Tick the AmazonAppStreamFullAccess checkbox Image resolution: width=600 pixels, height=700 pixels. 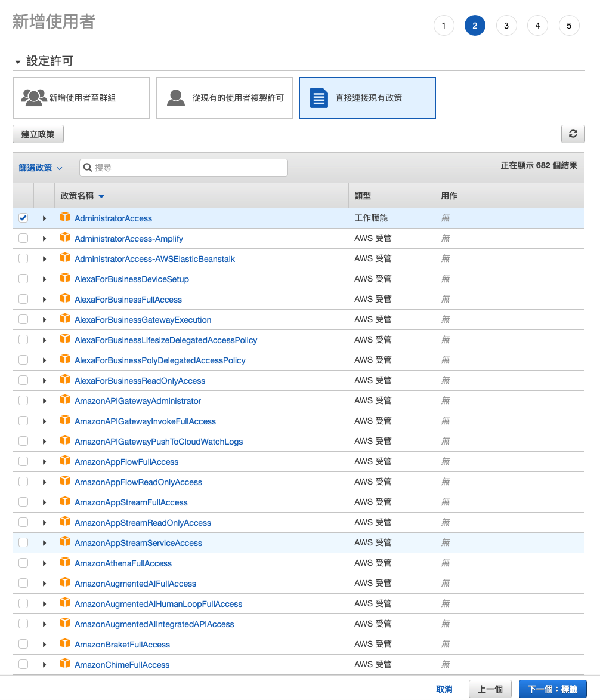(x=23, y=502)
